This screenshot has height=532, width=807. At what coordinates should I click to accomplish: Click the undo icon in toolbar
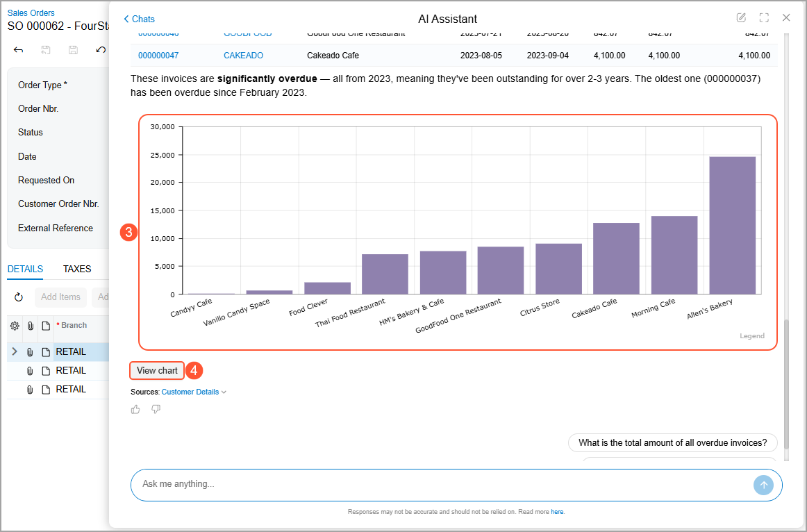(x=101, y=50)
